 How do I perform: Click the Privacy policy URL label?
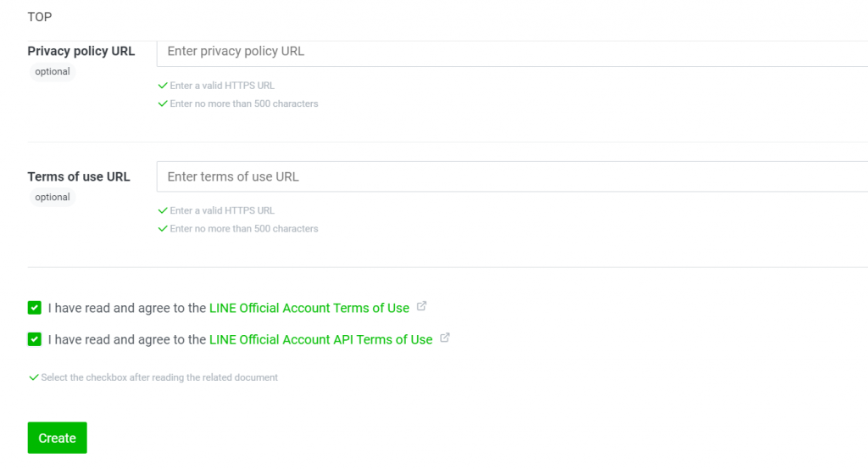(x=81, y=51)
